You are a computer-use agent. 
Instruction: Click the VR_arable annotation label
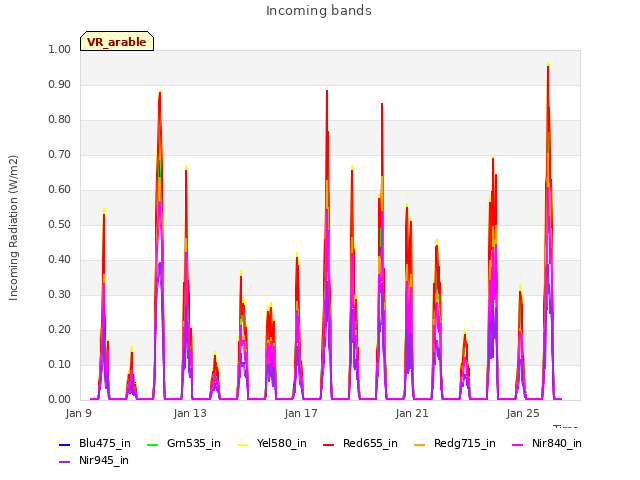[117, 42]
